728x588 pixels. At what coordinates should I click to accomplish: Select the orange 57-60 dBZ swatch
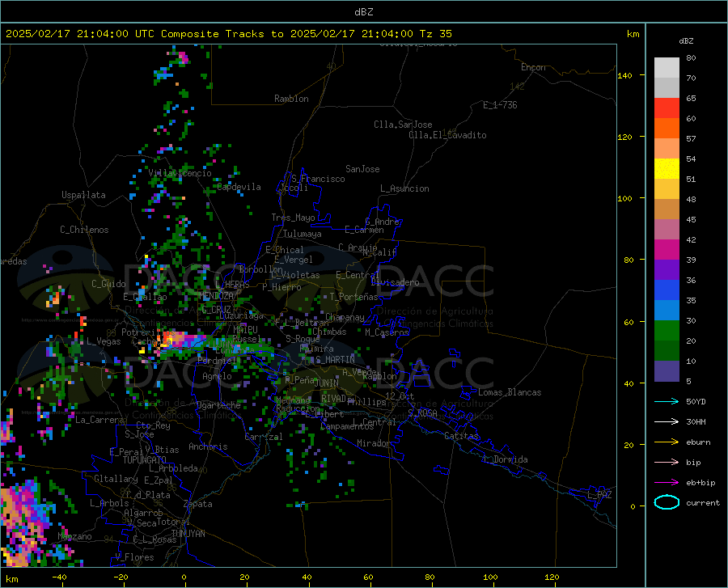(667, 129)
